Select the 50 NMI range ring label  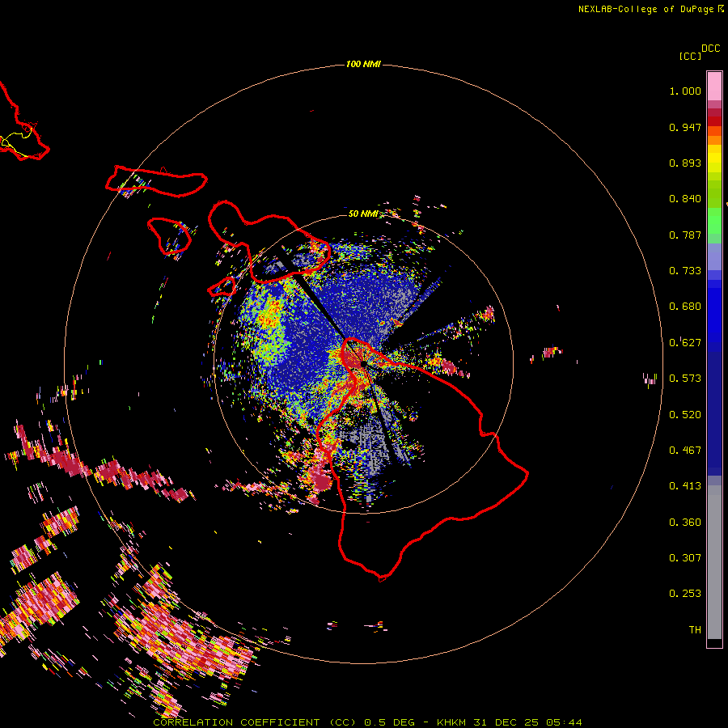tap(363, 214)
